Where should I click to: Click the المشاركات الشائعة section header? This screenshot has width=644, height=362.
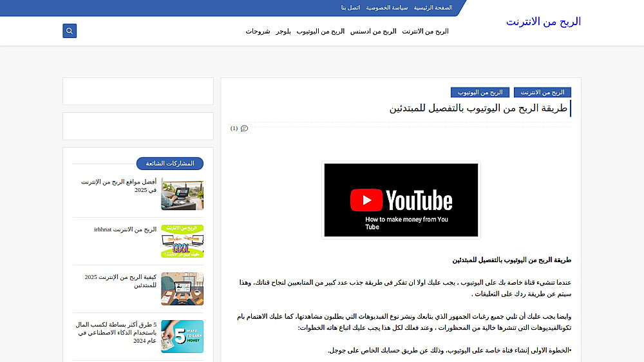pos(170,164)
